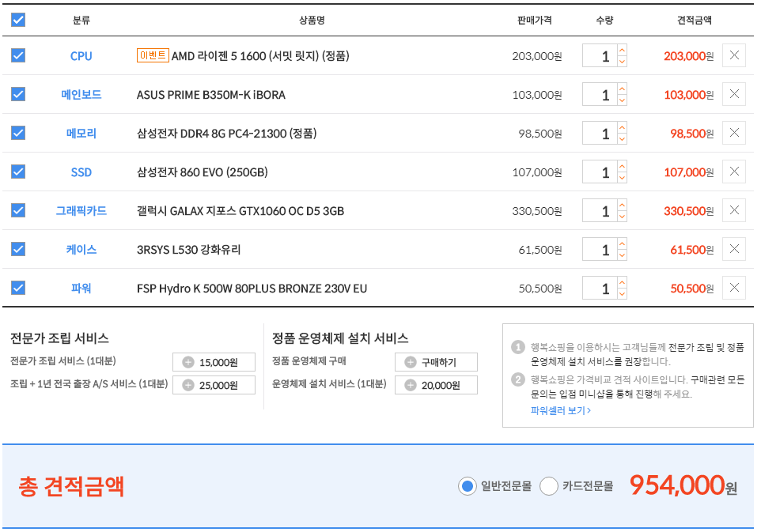Open the 그래픽카드 category link

[81, 211]
